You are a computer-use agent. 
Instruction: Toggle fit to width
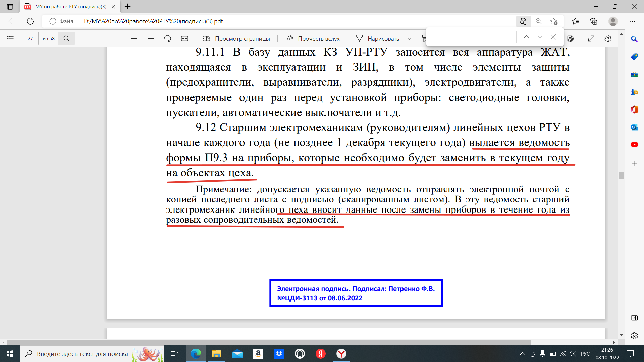(x=185, y=38)
